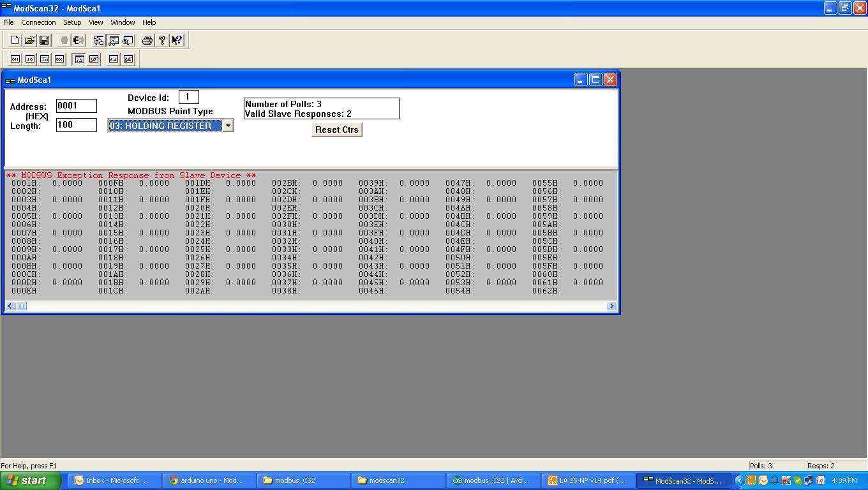The image size is (868, 490).
Task: Maximize the ModSca1 child window
Action: point(595,80)
